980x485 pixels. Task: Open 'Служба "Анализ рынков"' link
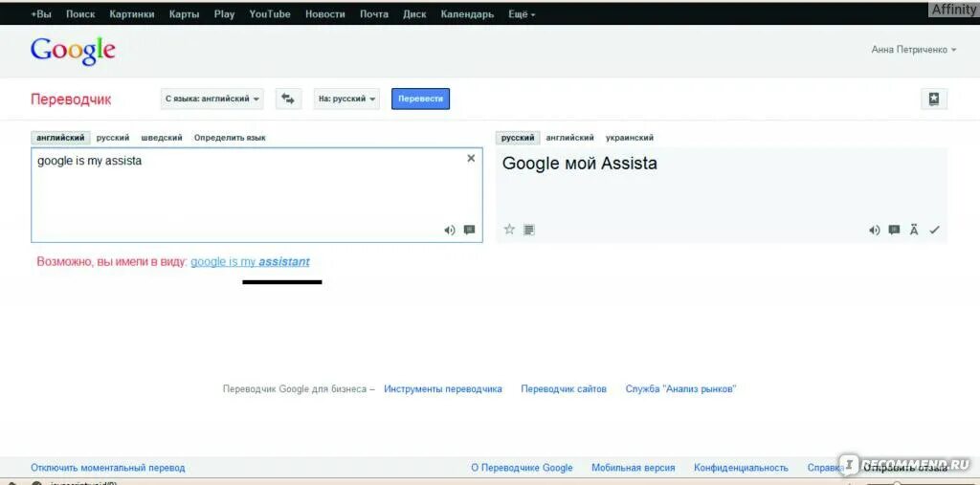[x=680, y=388]
